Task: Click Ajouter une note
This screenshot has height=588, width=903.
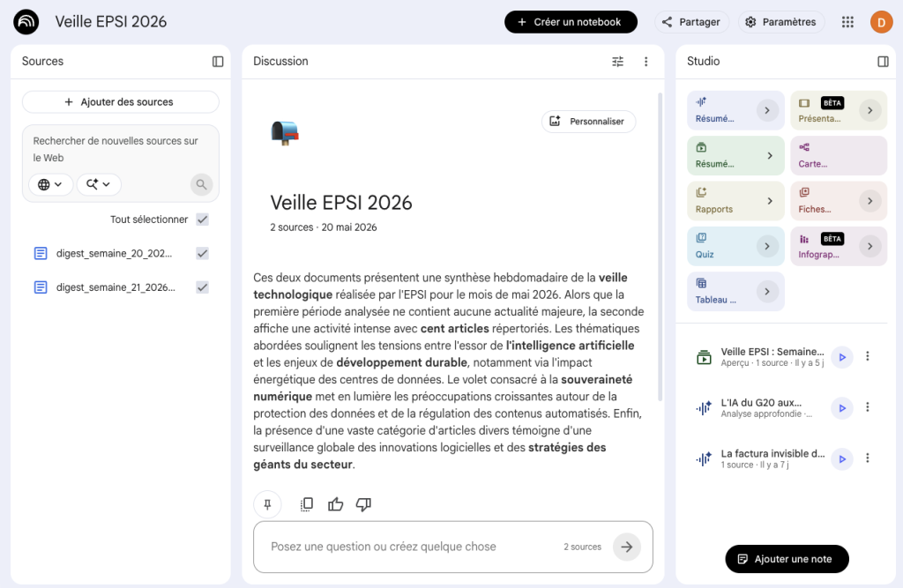Action: [787, 559]
